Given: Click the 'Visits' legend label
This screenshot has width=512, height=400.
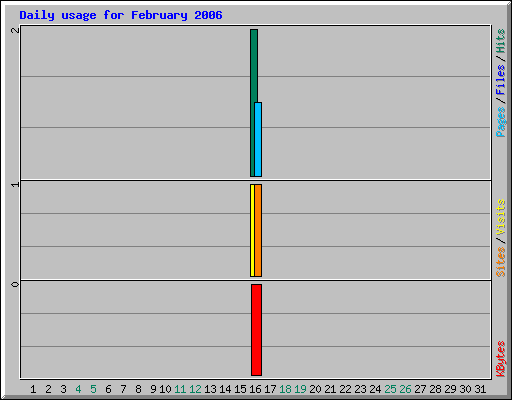Looking at the screenshot, I should tap(500, 217).
